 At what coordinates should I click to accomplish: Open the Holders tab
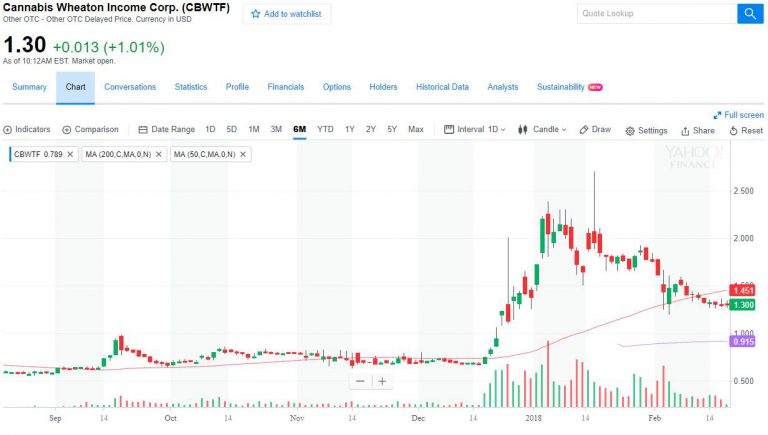[x=383, y=87]
